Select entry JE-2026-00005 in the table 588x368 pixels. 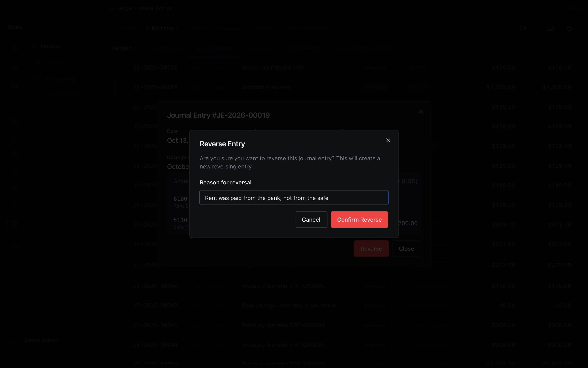coord(155,325)
